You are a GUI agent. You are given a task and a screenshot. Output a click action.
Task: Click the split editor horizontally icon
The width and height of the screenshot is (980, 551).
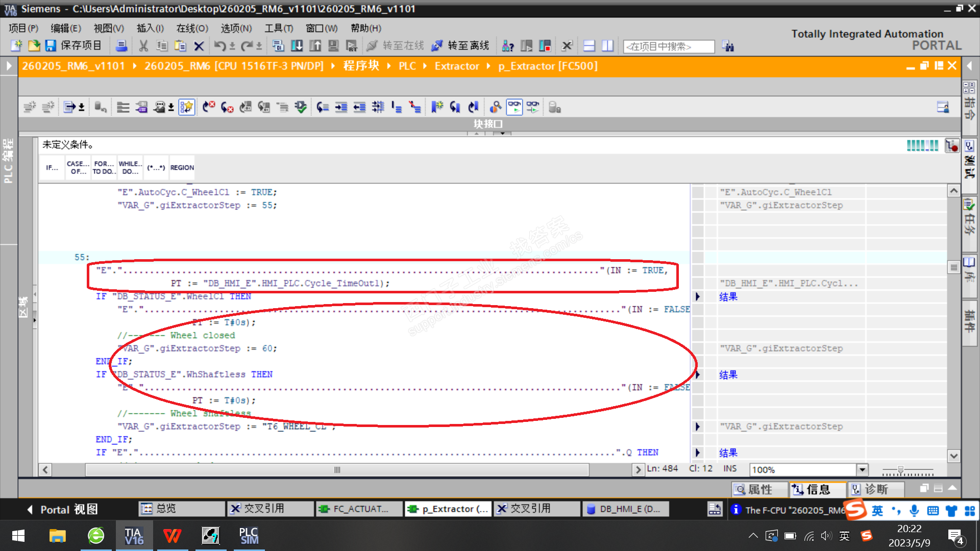pos(589,46)
